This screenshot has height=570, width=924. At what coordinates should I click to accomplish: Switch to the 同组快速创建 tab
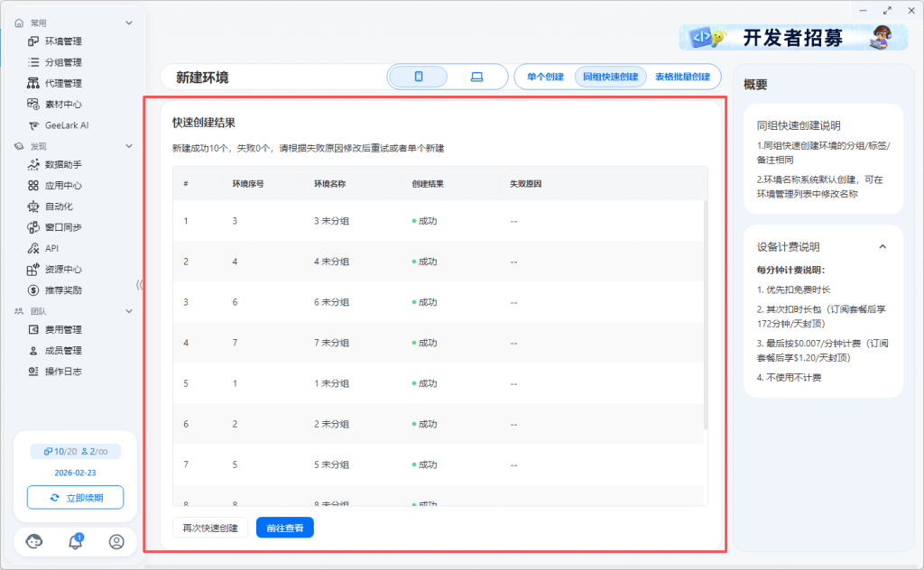click(610, 77)
